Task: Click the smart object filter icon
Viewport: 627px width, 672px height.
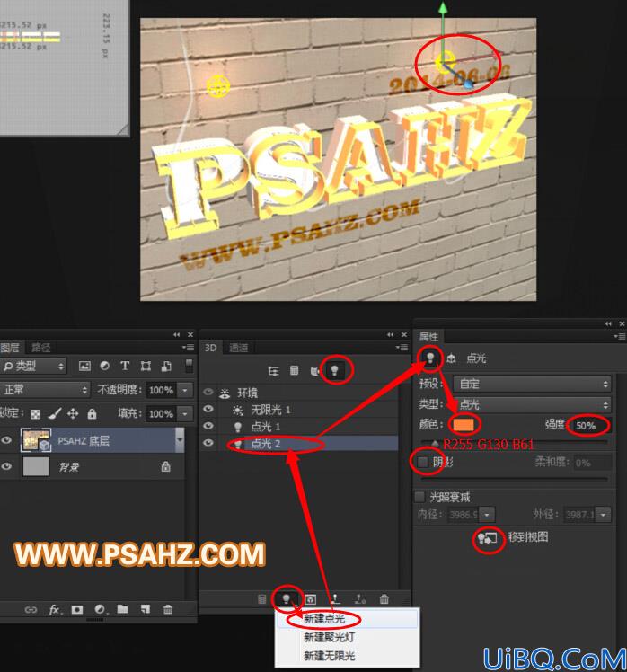Action: [166, 366]
